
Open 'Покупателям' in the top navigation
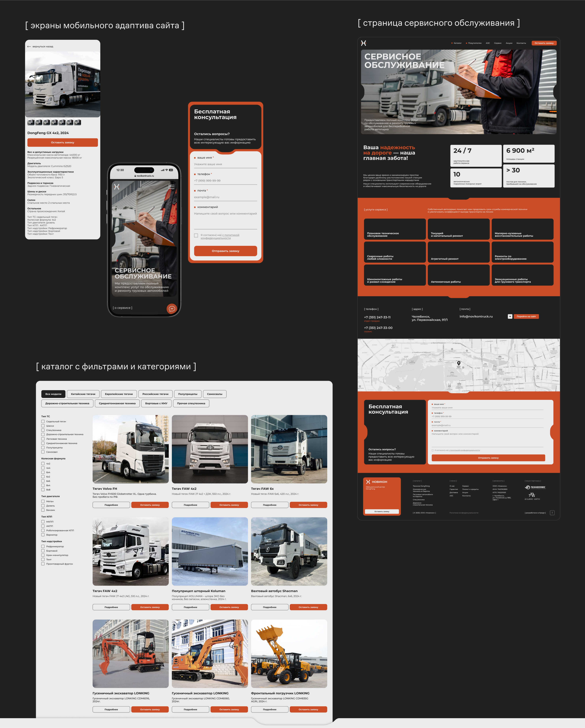pos(475,43)
